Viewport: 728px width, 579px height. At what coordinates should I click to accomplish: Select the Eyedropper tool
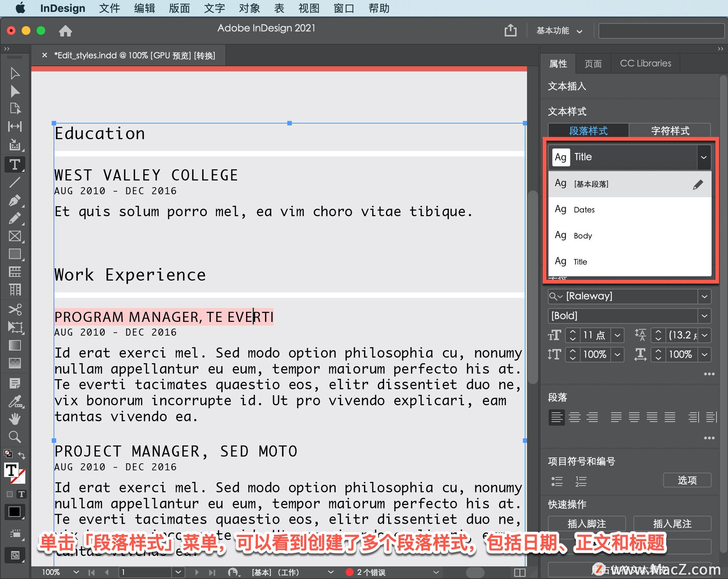(15, 401)
